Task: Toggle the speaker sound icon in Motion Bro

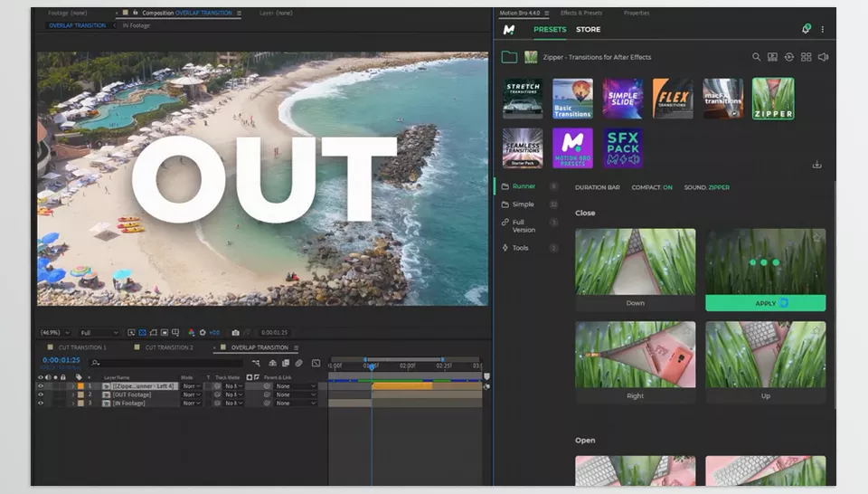Action: [823, 57]
